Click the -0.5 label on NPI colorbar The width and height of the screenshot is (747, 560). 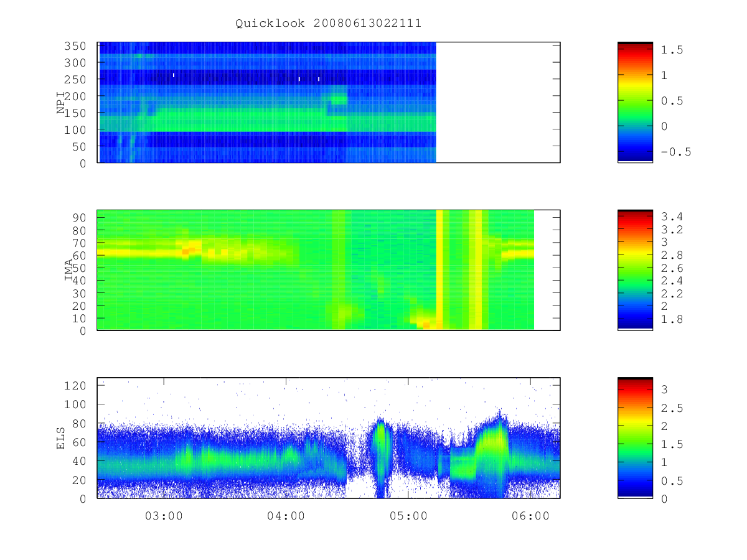[x=676, y=152]
